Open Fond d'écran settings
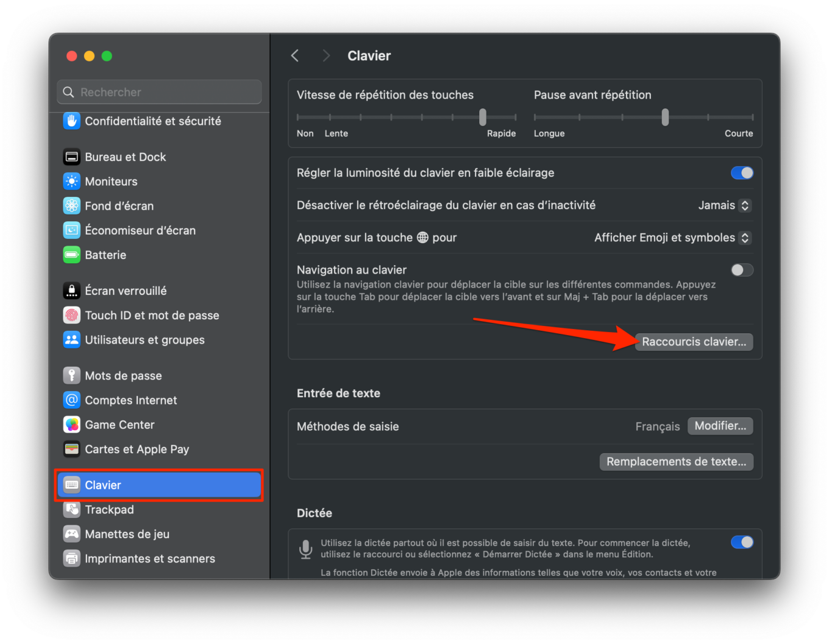Screen dimensions: 829x644 click(159, 206)
